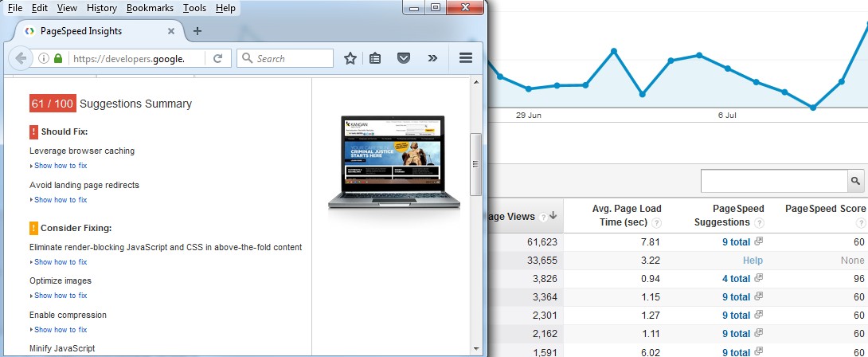The width and height of the screenshot is (868, 357).
Task: Click the green padlock security icon
Action: tap(58, 58)
